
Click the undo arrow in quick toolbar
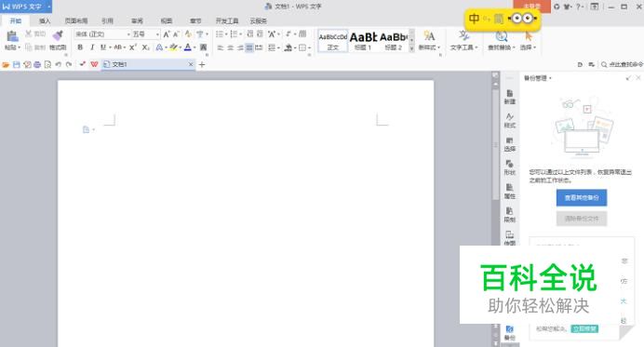coord(59,64)
